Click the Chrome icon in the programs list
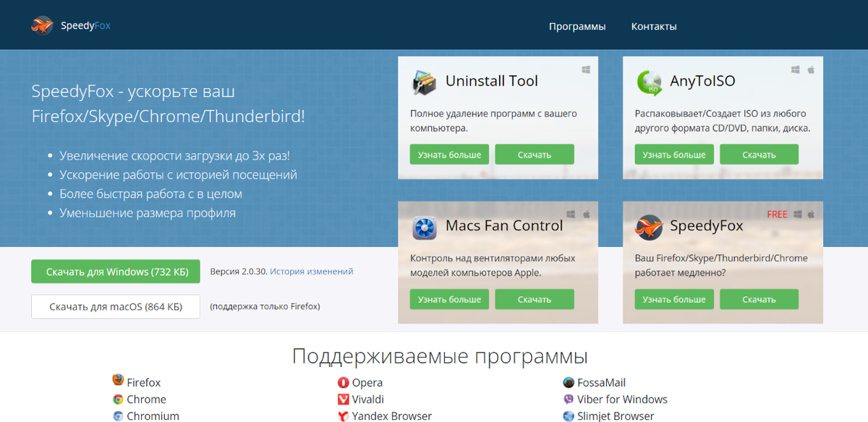This screenshot has width=868, height=422. 117,399
